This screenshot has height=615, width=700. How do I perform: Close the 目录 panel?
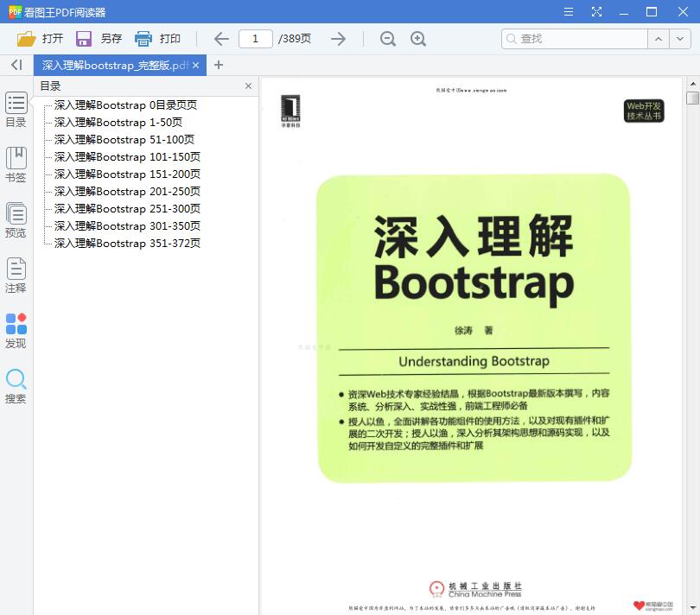point(248,86)
